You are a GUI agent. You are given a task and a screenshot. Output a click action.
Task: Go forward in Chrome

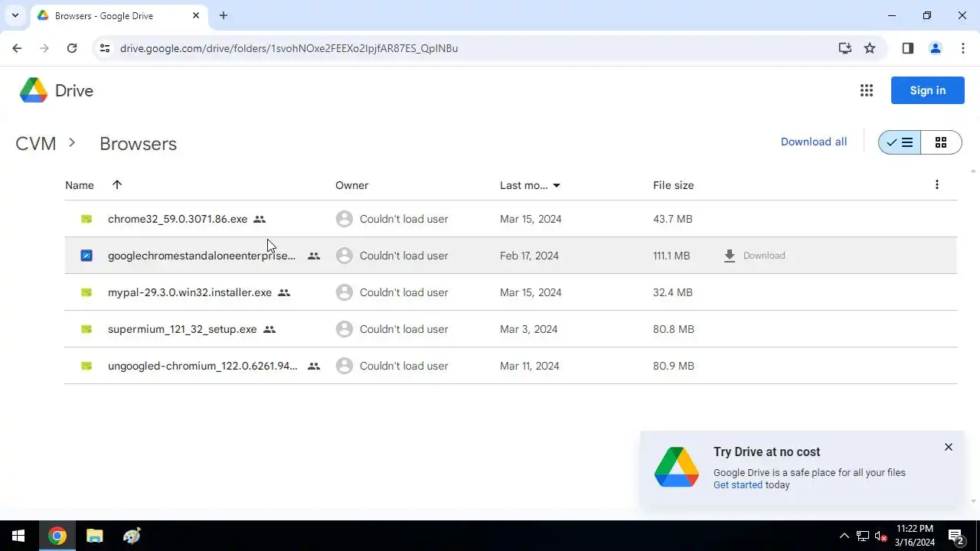pyautogui.click(x=44, y=48)
